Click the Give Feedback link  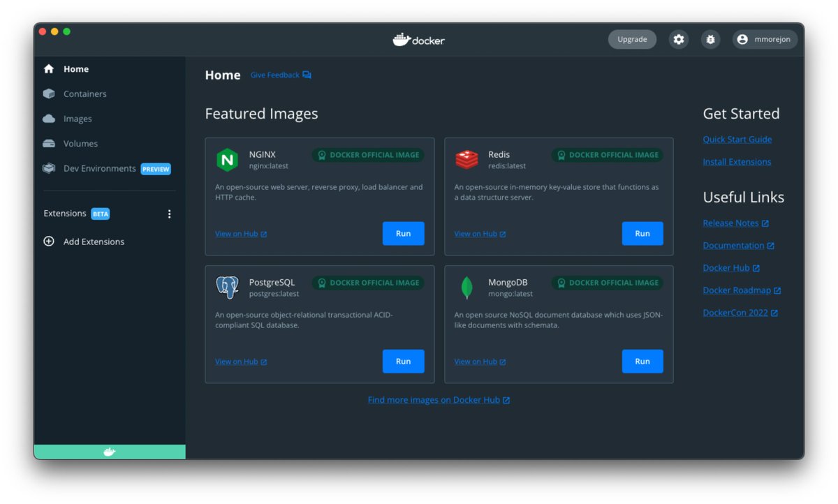click(x=281, y=75)
